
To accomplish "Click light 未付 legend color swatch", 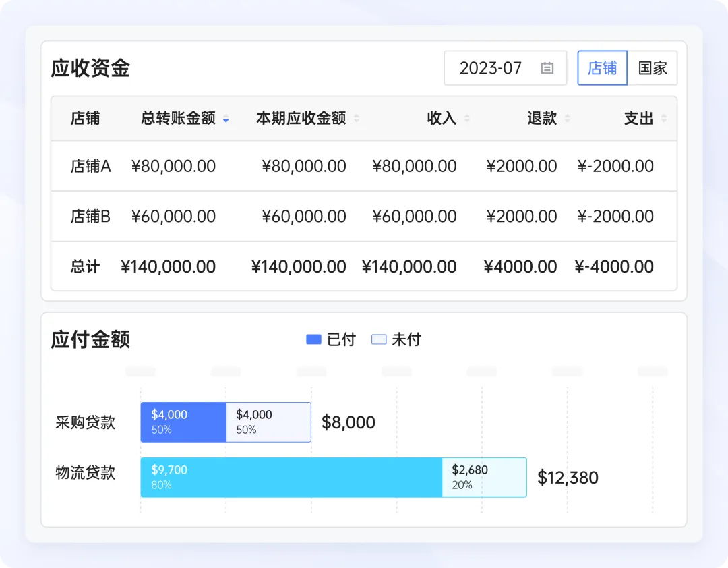I will pos(379,340).
